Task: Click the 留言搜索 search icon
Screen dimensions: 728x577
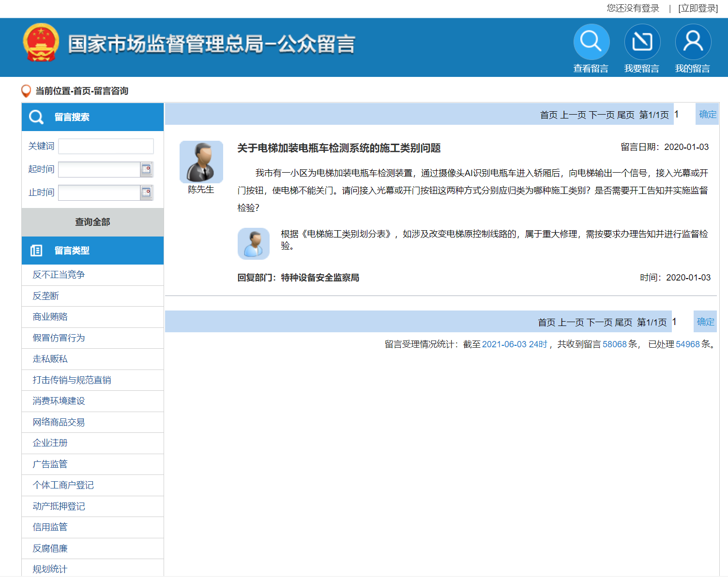Action: [x=36, y=117]
